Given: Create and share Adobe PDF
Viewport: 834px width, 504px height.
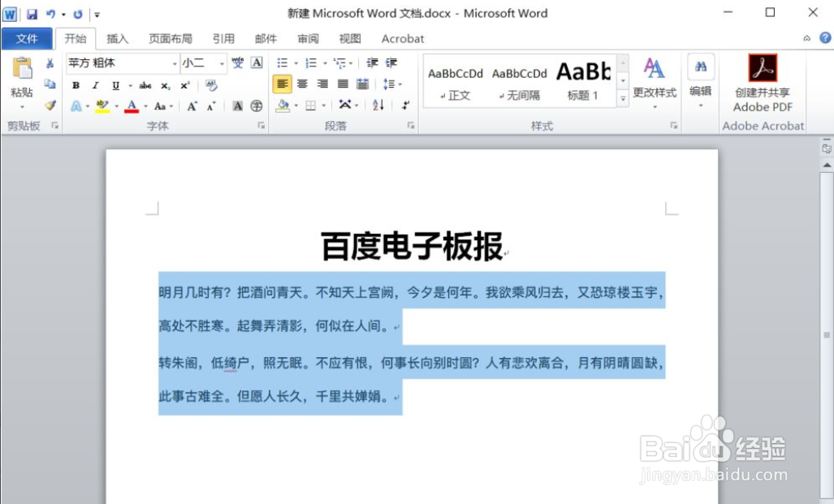Looking at the screenshot, I should click(x=763, y=84).
